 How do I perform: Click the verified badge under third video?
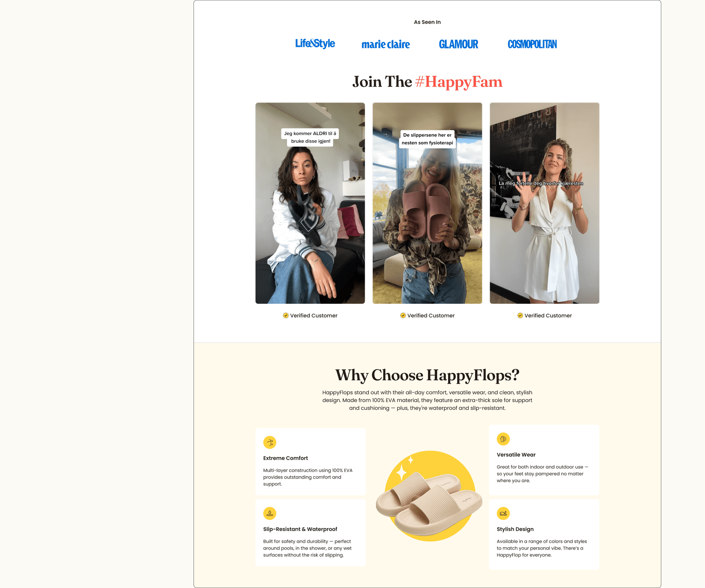click(520, 315)
